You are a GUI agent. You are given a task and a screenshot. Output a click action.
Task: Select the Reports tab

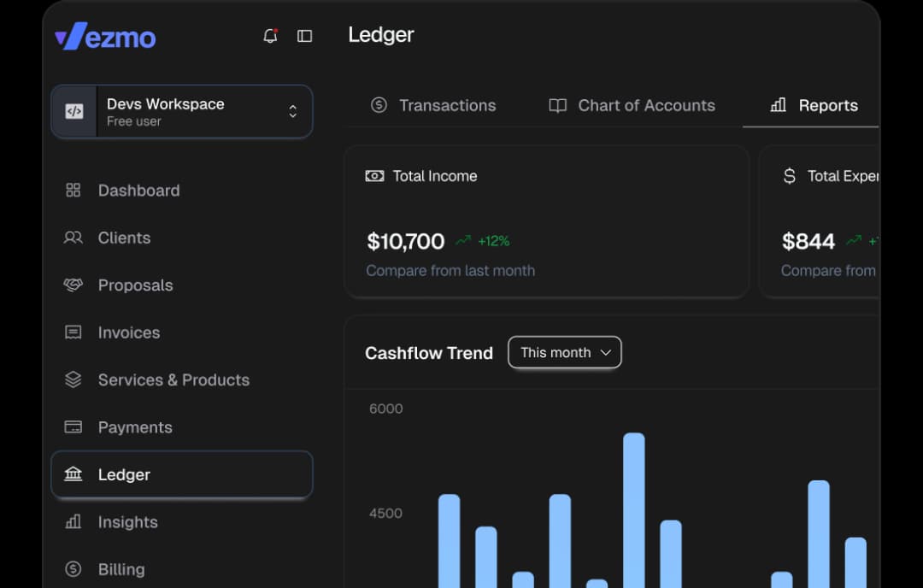click(x=814, y=105)
